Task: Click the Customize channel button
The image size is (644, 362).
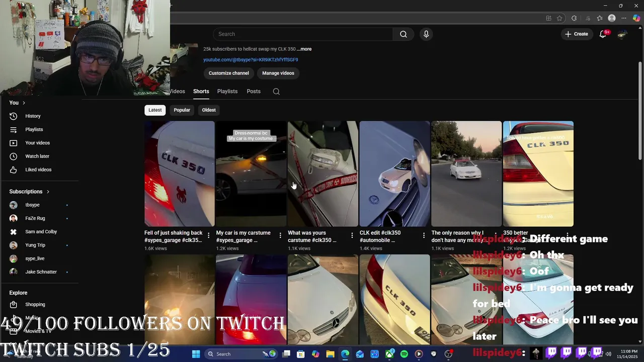Action: point(229,73)
